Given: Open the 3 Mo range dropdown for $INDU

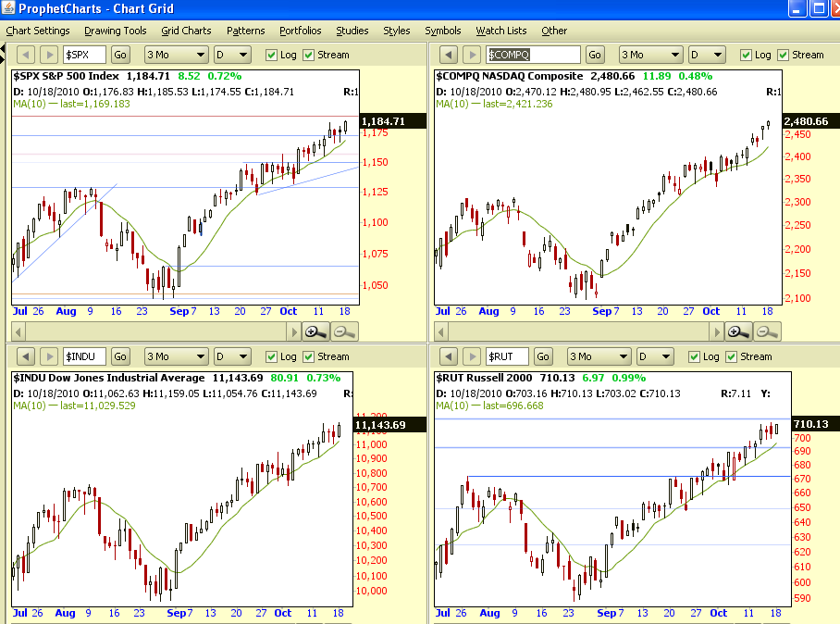Looking at the screenshot, I should tap(177, 356).
